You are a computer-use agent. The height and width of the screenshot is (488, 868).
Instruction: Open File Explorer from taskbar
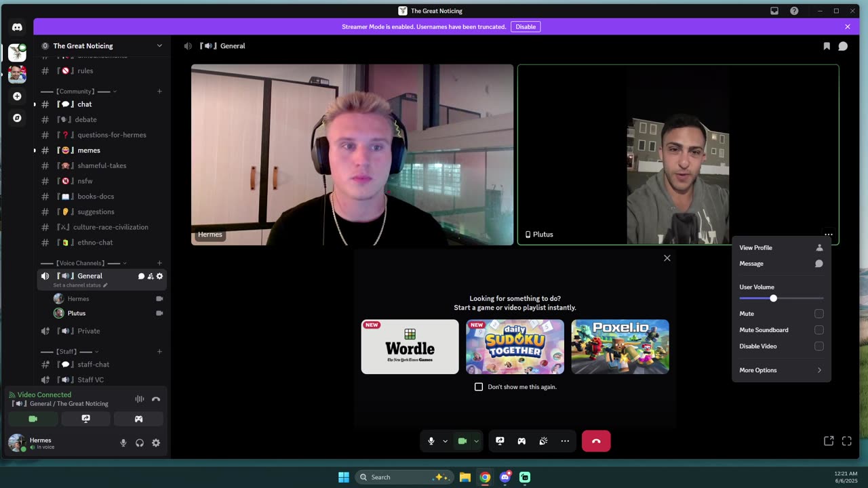(465, 477)
